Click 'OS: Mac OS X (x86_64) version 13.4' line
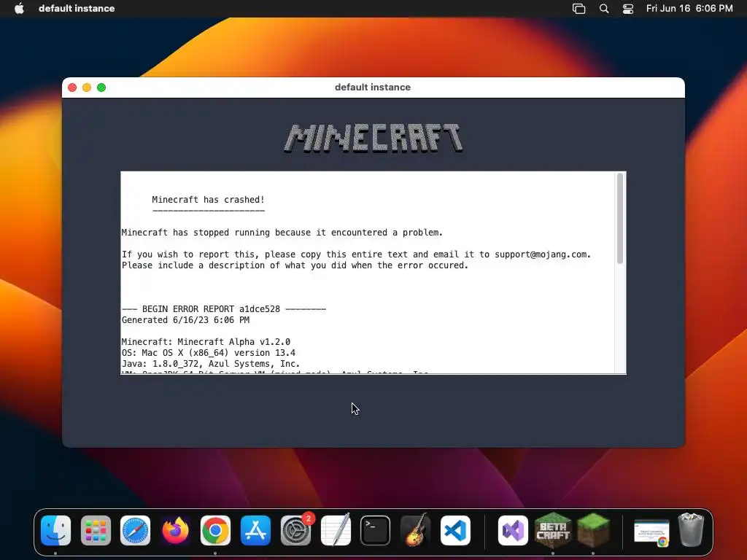Viewport: 747px width, 560px height. 208,353
